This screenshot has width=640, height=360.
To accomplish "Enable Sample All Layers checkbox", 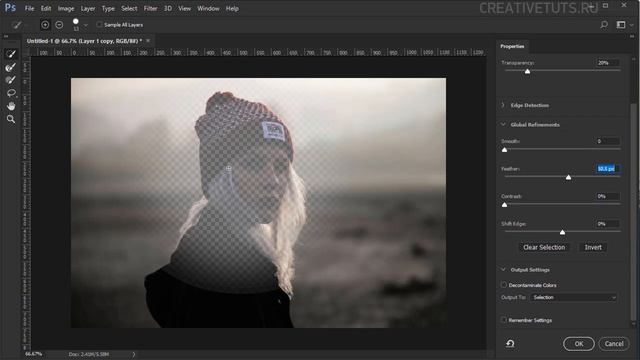I will 99,24.
